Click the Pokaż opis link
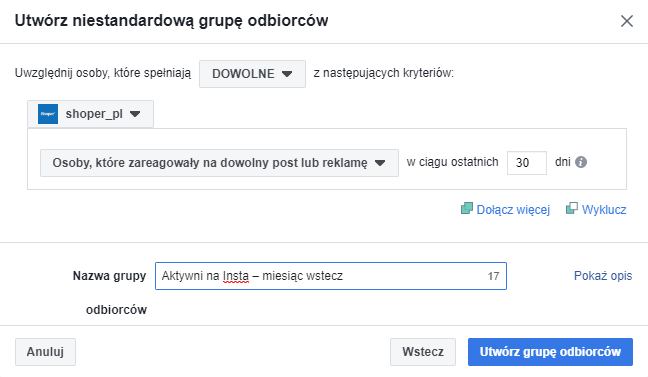Image resolution: width=648 pixels, height=377 pixels. pyautogui.click(x=603, y=276)
